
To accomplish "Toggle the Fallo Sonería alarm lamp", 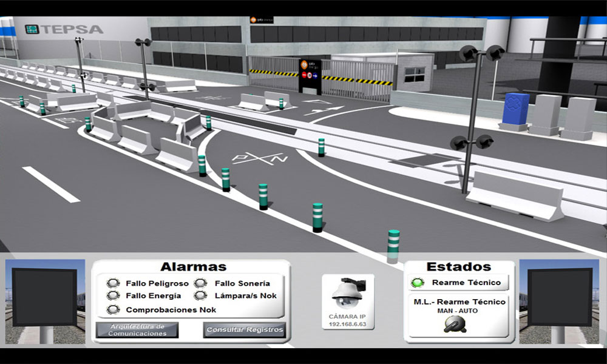I will tap(200, 283).
